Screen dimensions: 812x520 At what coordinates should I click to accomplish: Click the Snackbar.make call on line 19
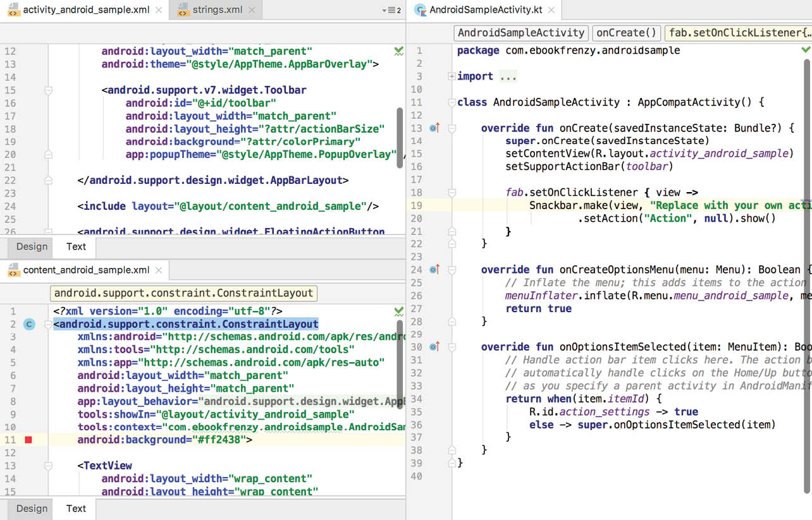(x=670, y=205)
